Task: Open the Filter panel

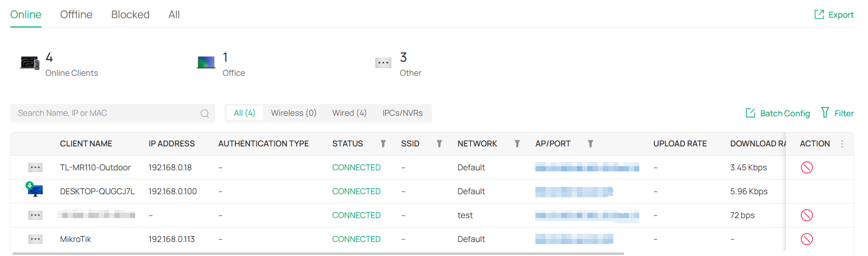Action: click(837, 113)
